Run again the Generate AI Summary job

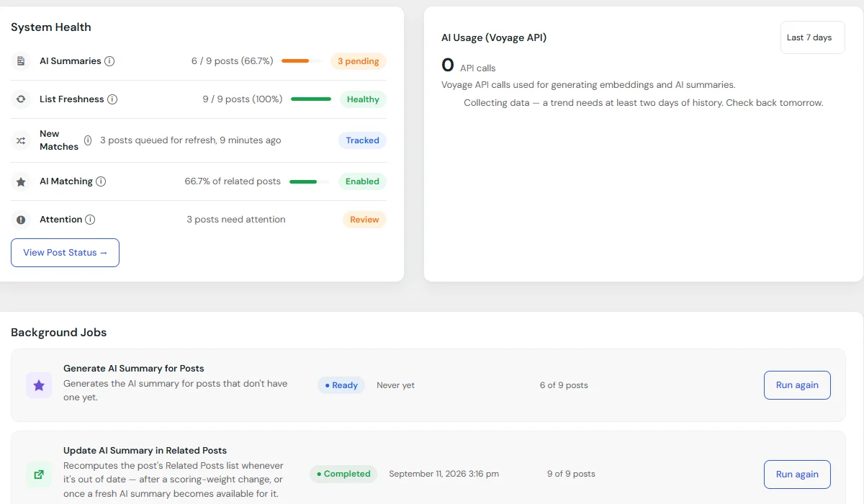click(797, 385)
